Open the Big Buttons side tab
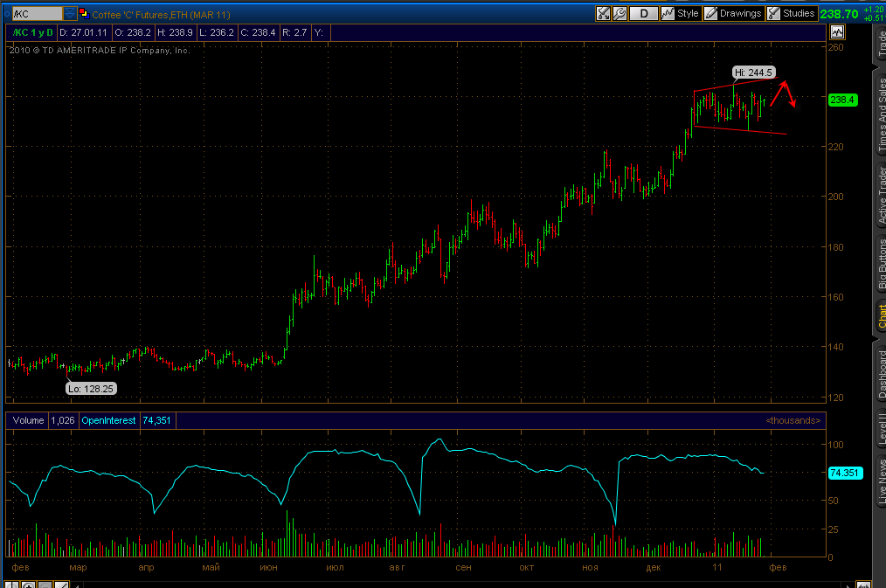This screenshot has width=886, height=588. 881,264
